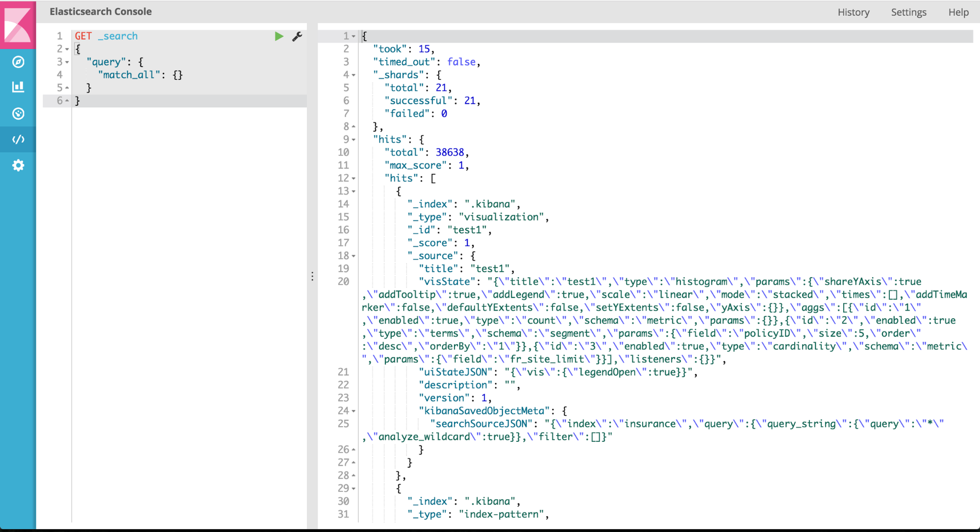The width and height of the screenshot is (980, 532).
Task: Open the Dashboard gauge icon
Action: (18, 114)
